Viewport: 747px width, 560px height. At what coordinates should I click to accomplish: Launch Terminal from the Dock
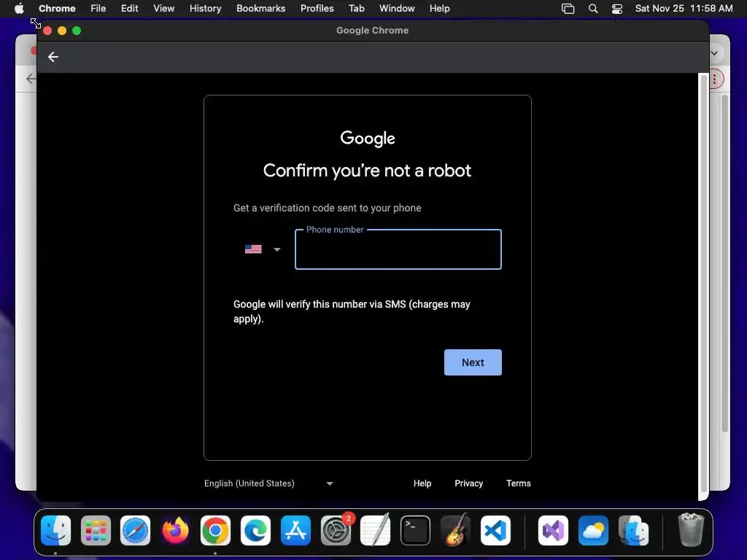[x=415, y=531]
